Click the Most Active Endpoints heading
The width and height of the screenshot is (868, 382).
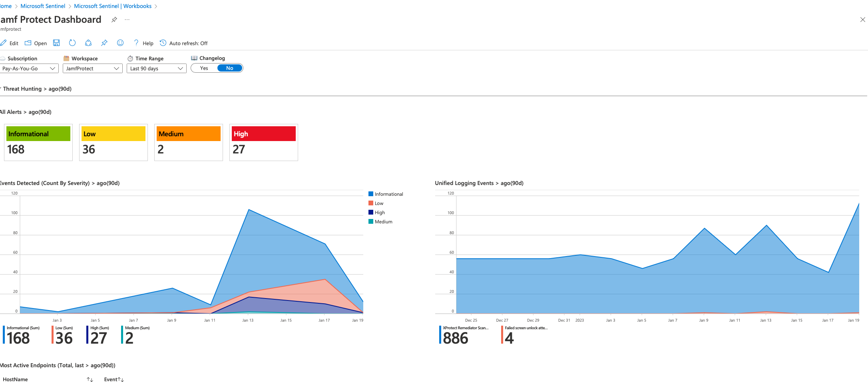coord(58,365)
